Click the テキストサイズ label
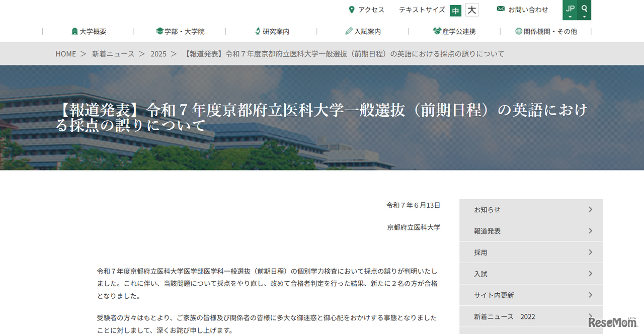Image resolution: width=644 pixels, height=334 pixels. (x=422, y=10)
